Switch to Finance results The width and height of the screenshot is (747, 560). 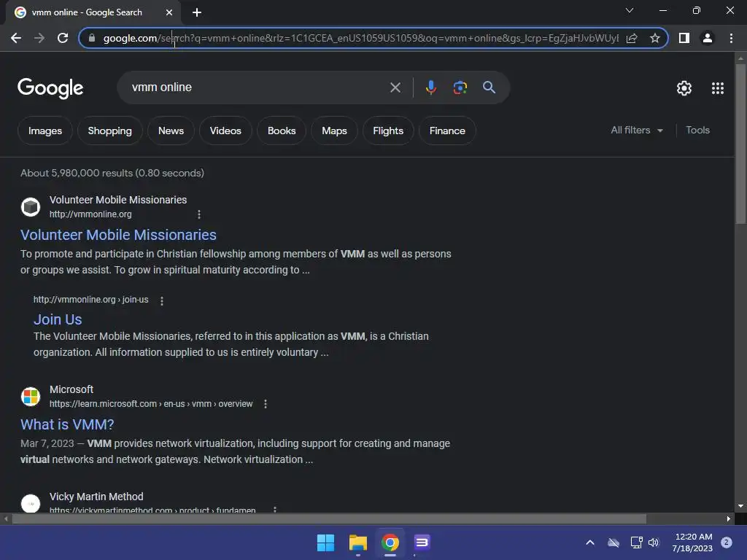pos(447,131)
